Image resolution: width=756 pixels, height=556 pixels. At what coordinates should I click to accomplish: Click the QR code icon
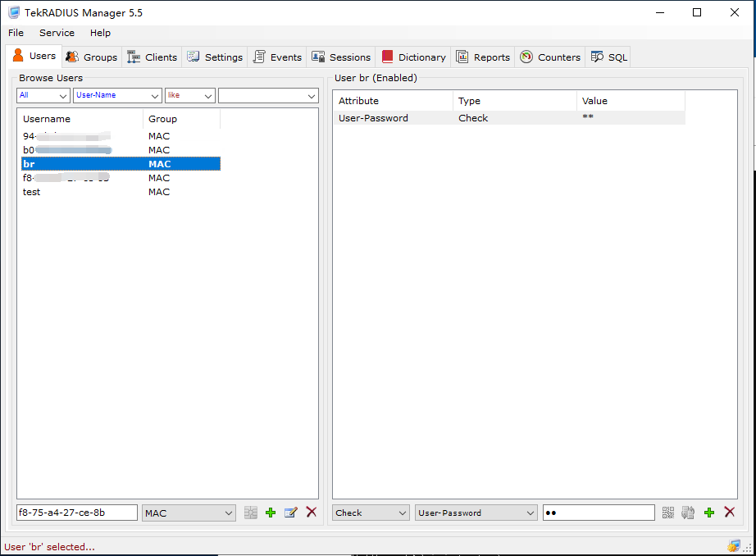click(667, 513)
